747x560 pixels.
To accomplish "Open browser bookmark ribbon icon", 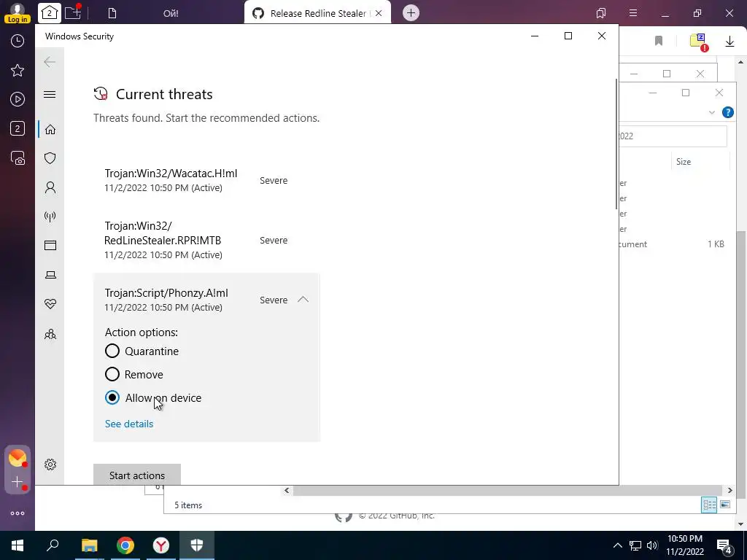I will pos(659,41).
